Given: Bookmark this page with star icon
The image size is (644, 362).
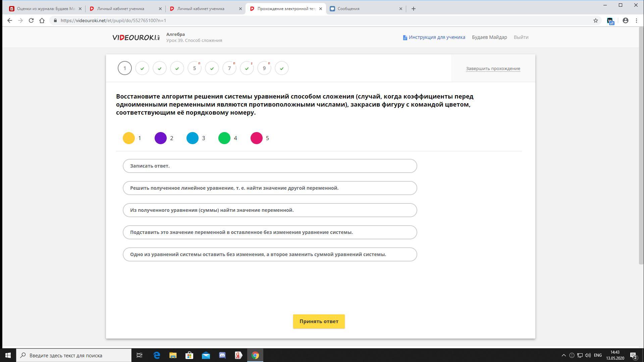Looking at the screenshot, I should pyautogui.click(x=596, y=20).
